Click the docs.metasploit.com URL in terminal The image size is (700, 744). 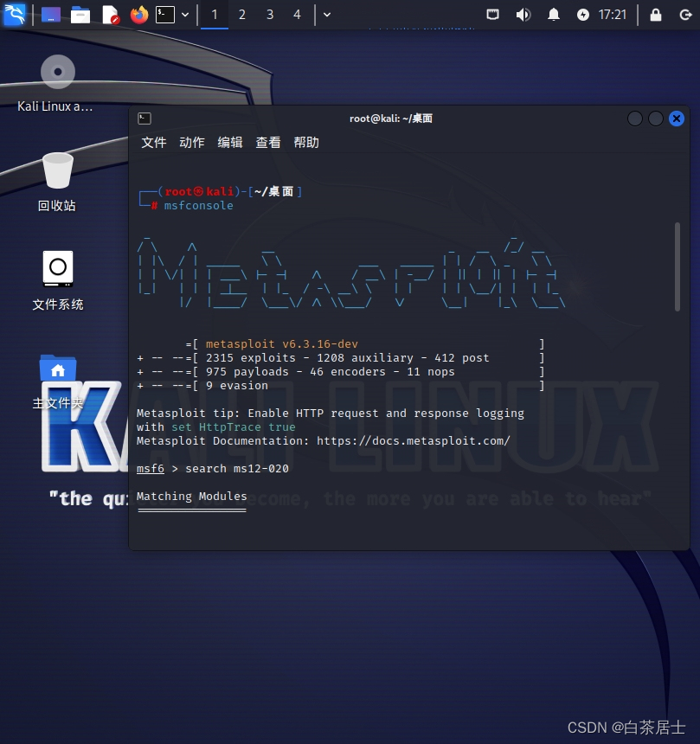pyautogui.click(x=414, y=441)
